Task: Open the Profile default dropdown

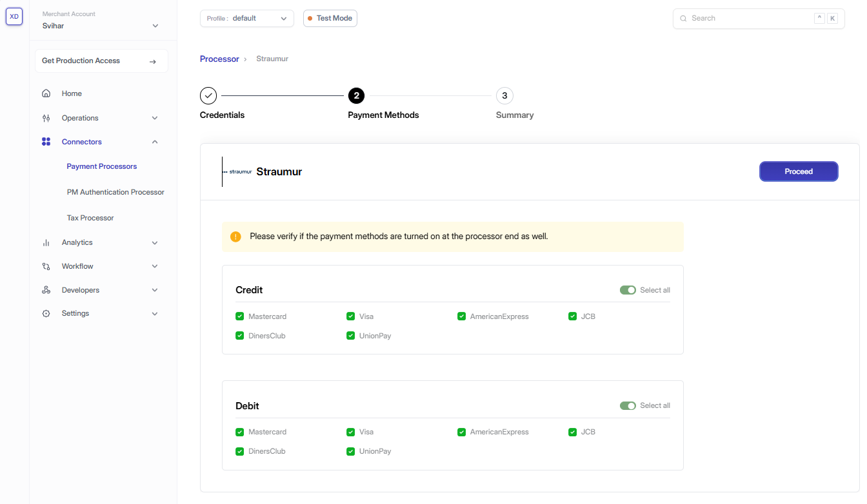Action: (x=247, y=19)
